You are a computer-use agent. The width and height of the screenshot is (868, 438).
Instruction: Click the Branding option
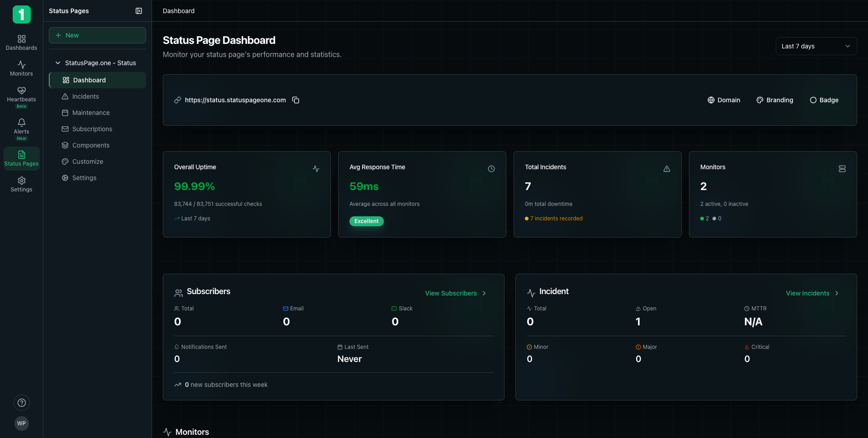click(x=775, y=100)
